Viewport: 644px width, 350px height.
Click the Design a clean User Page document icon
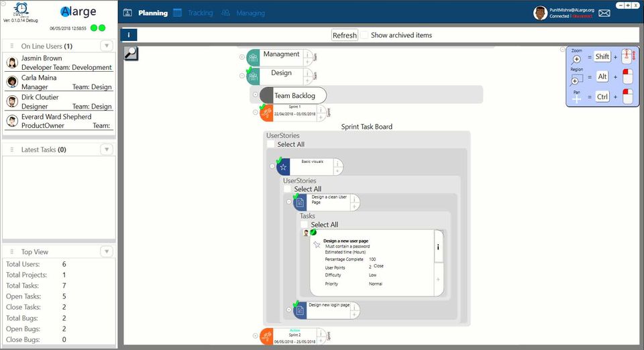coord(300,202)
